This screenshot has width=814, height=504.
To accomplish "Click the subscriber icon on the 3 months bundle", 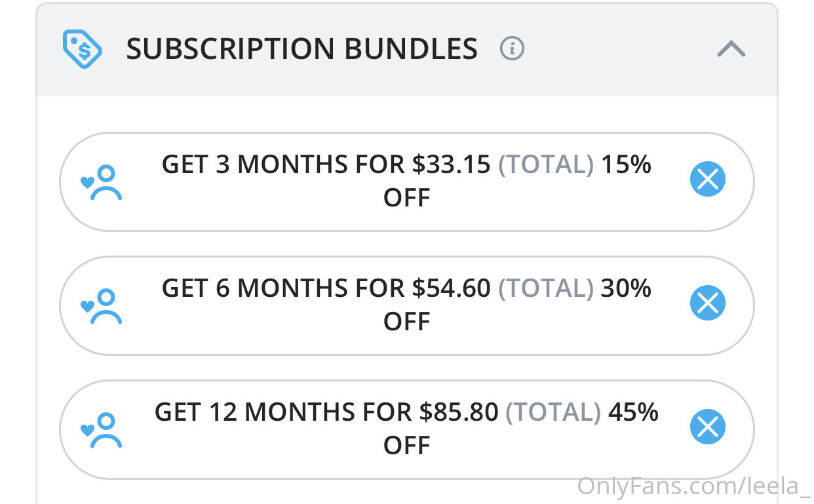I will click(102, 182).
